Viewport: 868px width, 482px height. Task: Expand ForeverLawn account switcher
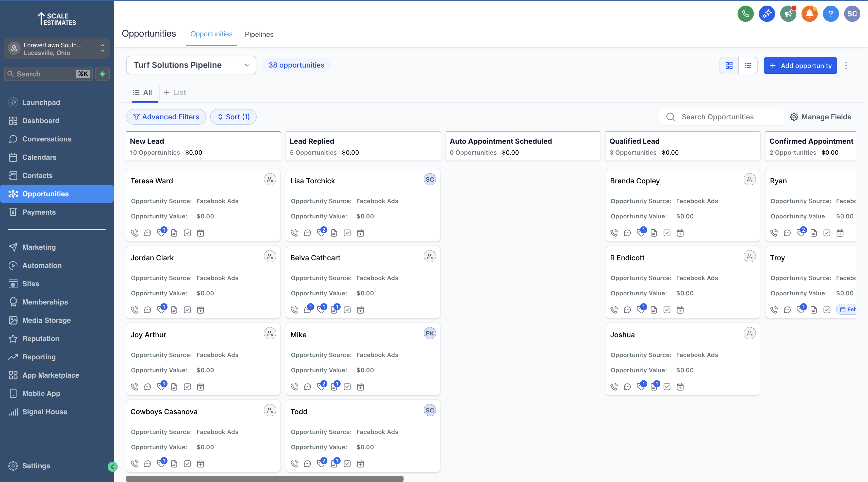[57, 49]
